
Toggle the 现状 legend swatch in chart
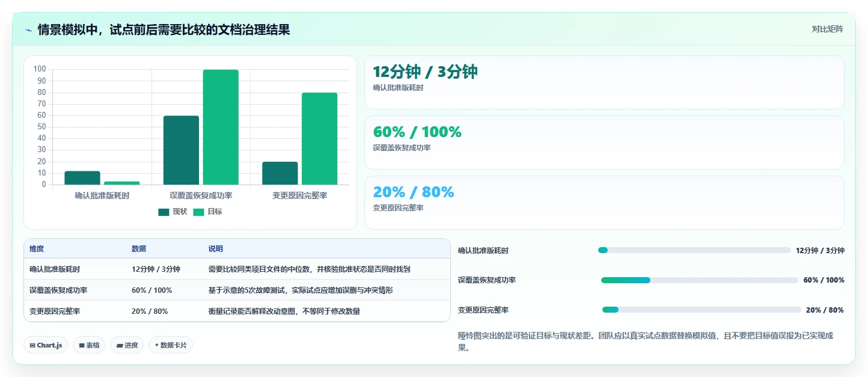coord(164,212)
